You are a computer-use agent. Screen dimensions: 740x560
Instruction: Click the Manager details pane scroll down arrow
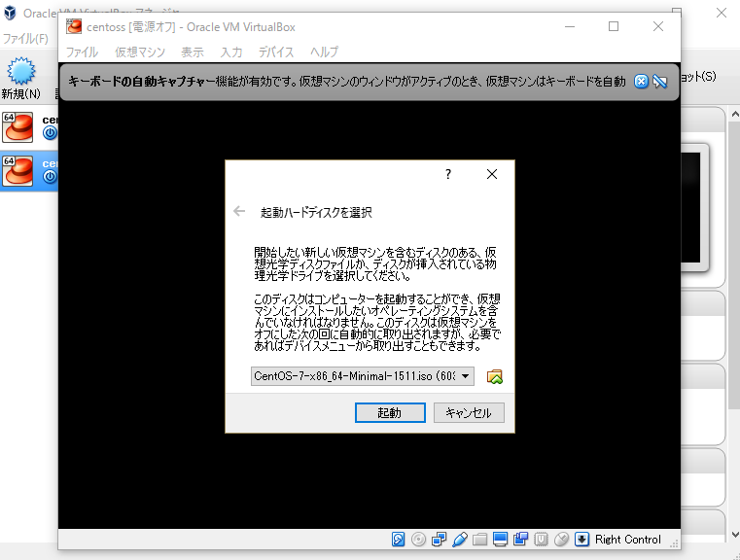[x=734, y=535]
